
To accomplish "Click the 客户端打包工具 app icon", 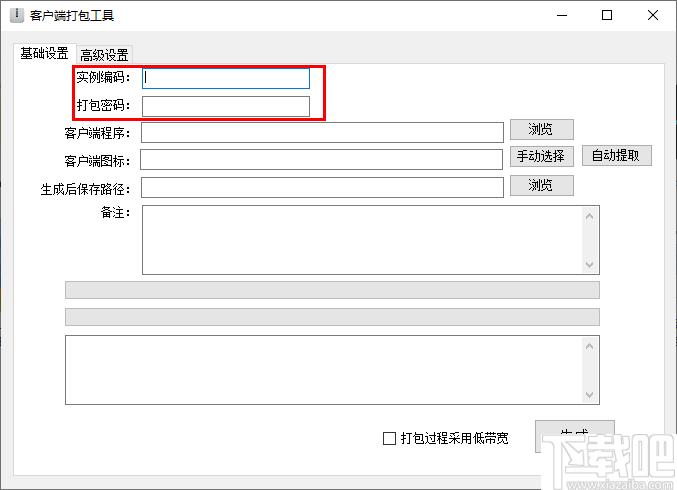I will point(17,15).
